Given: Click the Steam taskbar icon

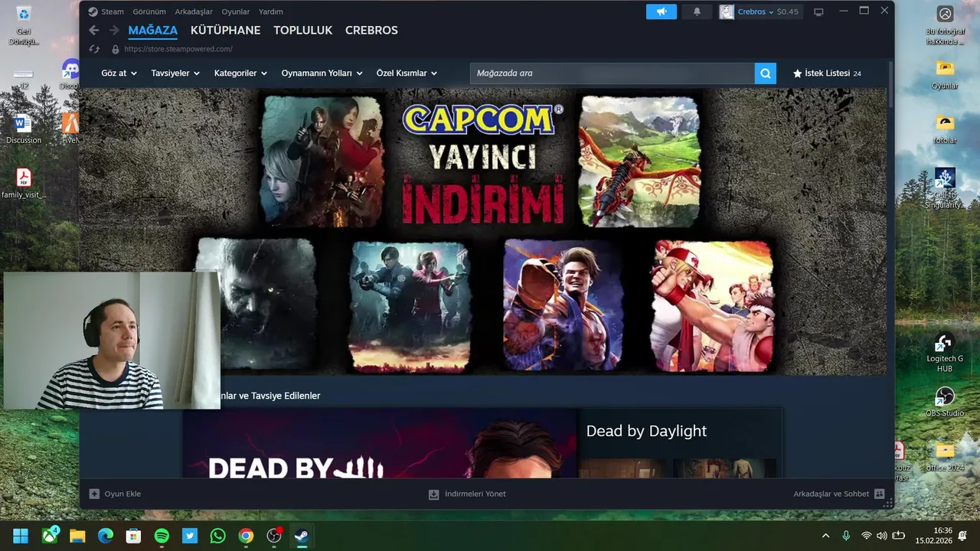Looking at the screenshot, I should (x=302, y=536).
